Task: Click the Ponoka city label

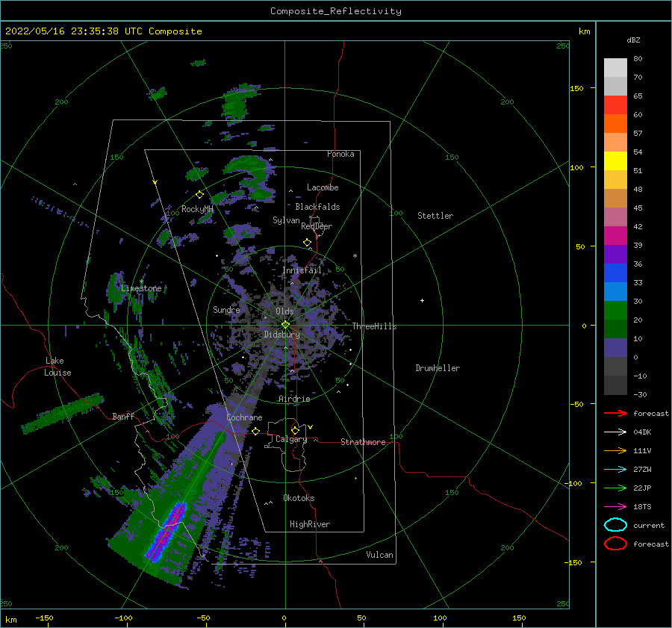Action: coord(340,154)
